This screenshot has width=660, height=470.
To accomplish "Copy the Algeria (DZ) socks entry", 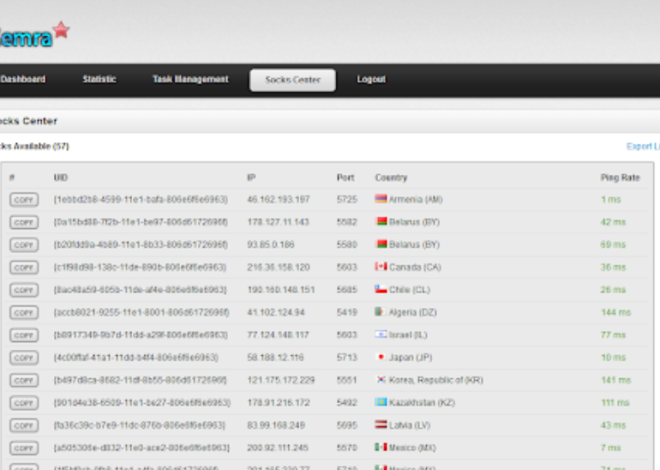I will click(x=24, y=313).
